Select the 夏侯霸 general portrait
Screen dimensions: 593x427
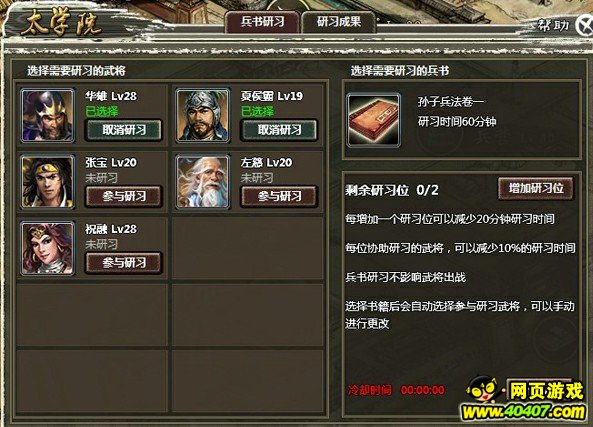[x=203, y=115]
